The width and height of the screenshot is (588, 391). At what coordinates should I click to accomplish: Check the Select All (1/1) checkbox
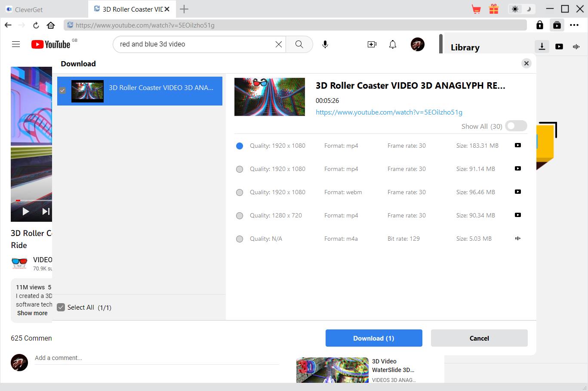(61, 307)
